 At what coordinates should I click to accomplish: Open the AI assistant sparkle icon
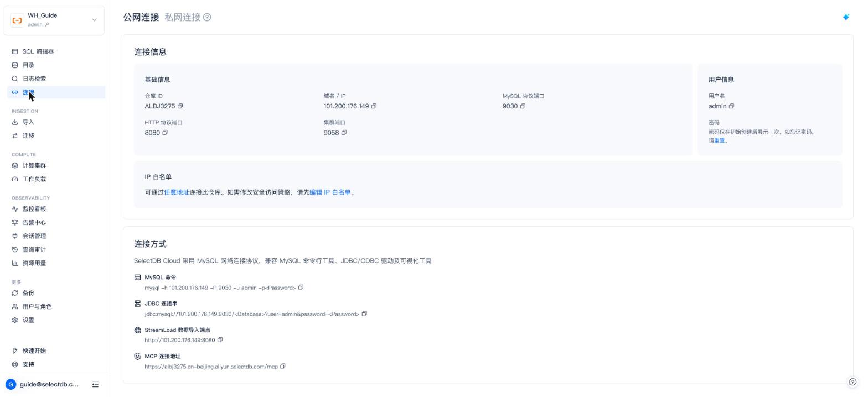[x=846, y=17]
